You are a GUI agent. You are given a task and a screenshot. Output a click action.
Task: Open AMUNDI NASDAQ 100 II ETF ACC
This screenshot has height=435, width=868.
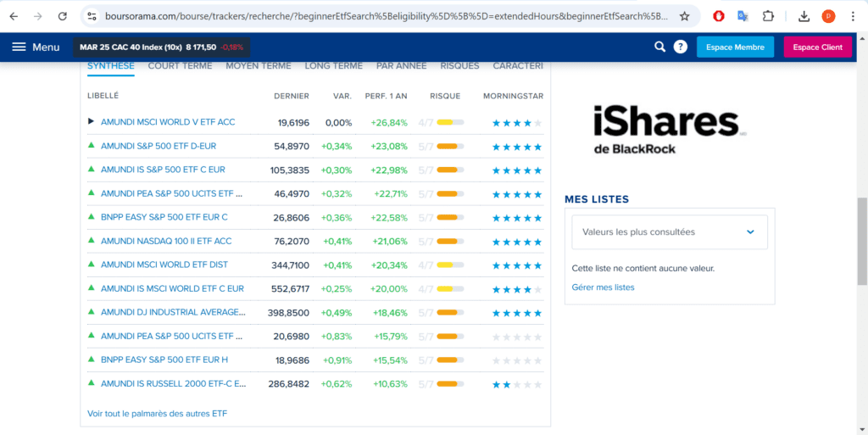click(166, 242)
